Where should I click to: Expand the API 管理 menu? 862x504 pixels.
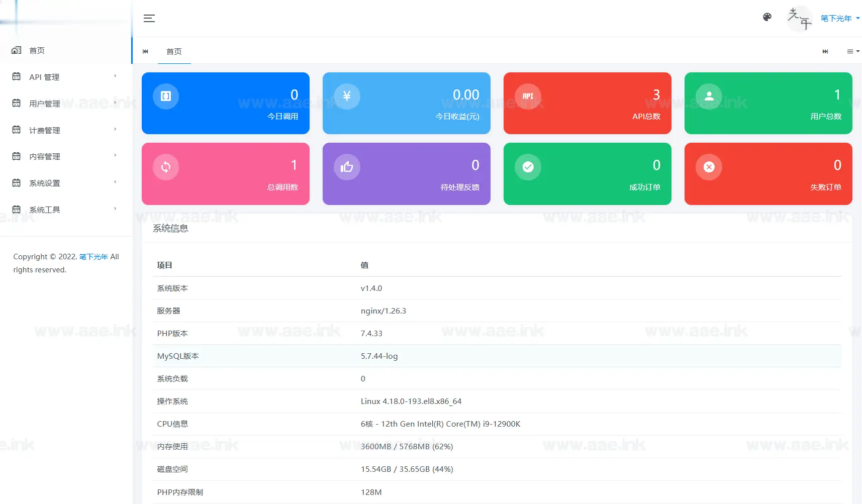coord(66,77)
